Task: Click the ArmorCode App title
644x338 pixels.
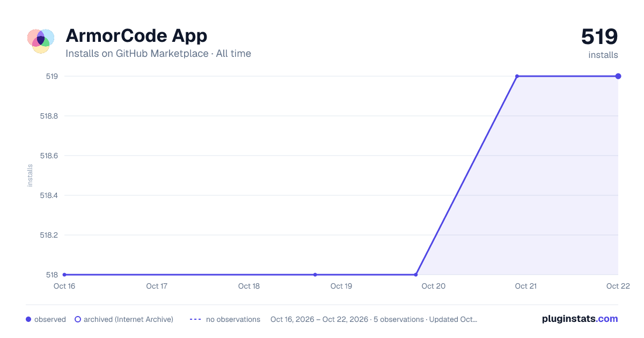Action: click(136, 36)
